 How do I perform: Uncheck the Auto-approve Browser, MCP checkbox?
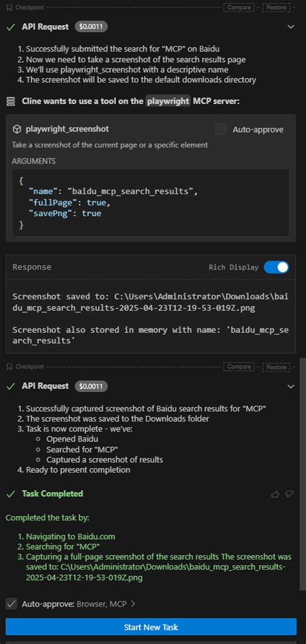pyautogui.click(x=12, y=604)
